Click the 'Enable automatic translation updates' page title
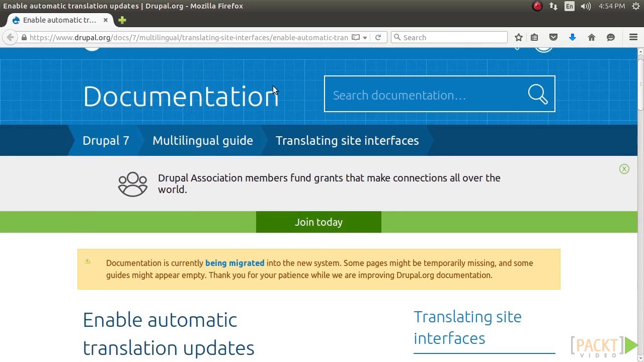Image resolution: width=644 pixels, height=362 pixels. [x=169, y=334]
